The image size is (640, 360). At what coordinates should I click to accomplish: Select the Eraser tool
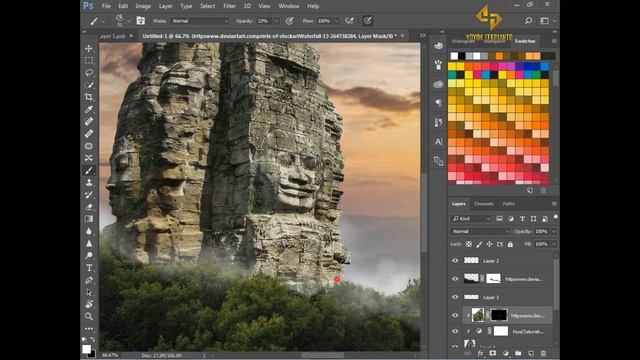(x=89, y=207)
